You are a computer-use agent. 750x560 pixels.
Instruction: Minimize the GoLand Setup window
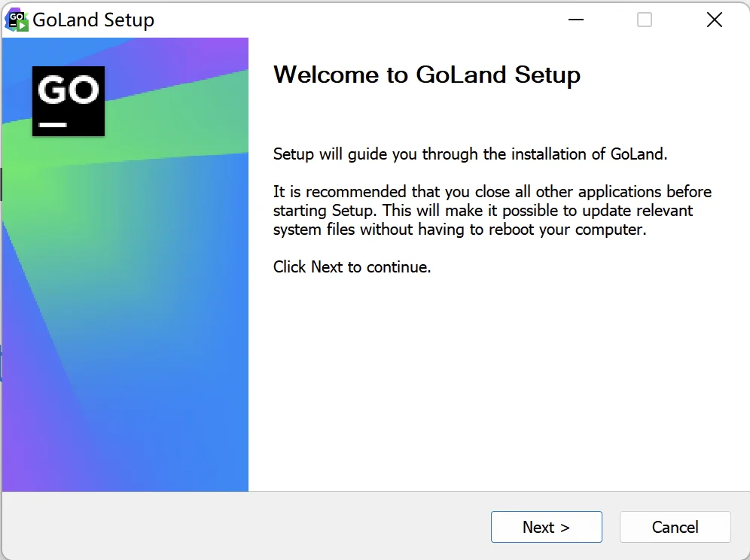pos(576,20)
